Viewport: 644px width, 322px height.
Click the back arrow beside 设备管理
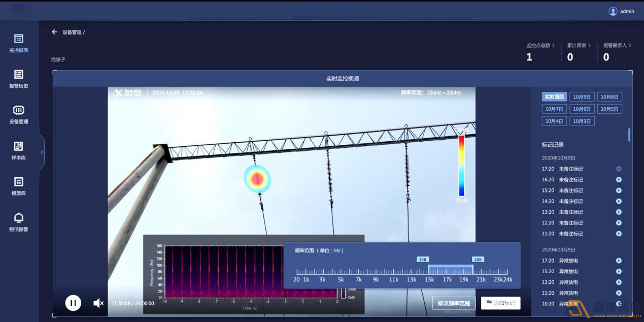pos(55,32)
